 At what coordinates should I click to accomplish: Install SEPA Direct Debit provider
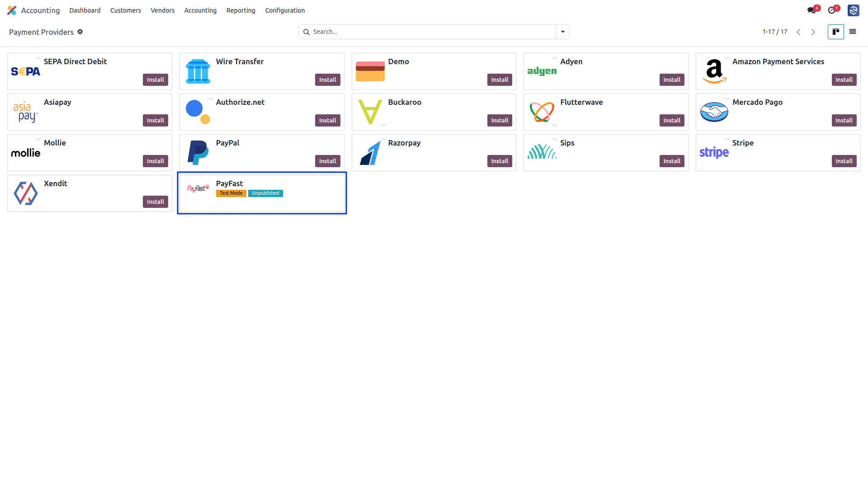156,80
